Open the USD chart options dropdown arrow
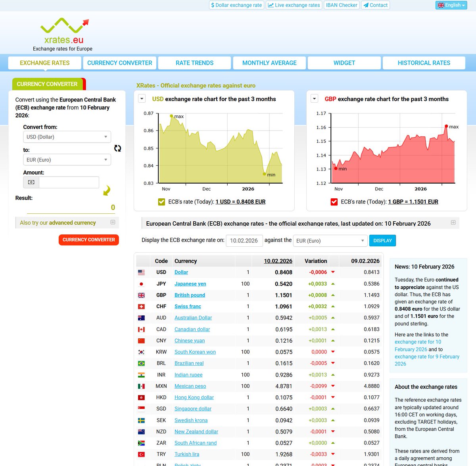The image size is (476, 466). [142, 98]
